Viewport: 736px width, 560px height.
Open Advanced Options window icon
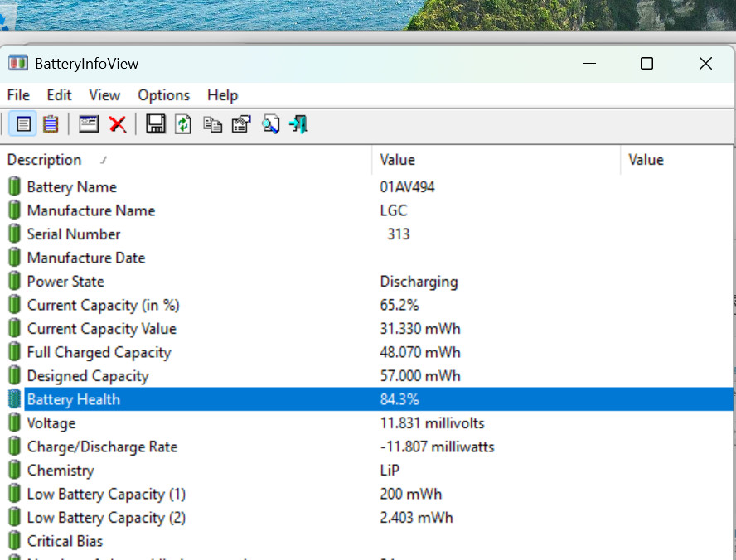[89, 124]
